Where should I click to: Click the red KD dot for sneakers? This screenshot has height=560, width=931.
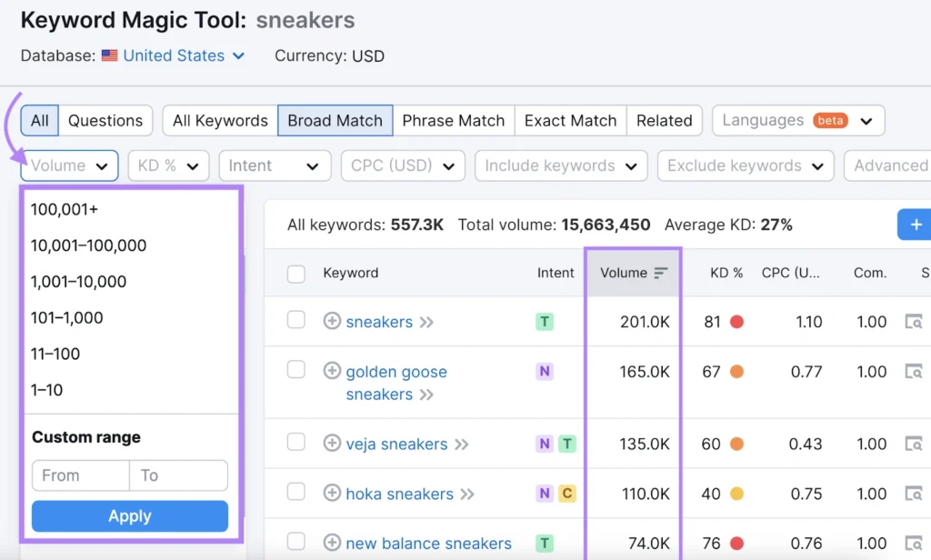click(x=736, y=322)
